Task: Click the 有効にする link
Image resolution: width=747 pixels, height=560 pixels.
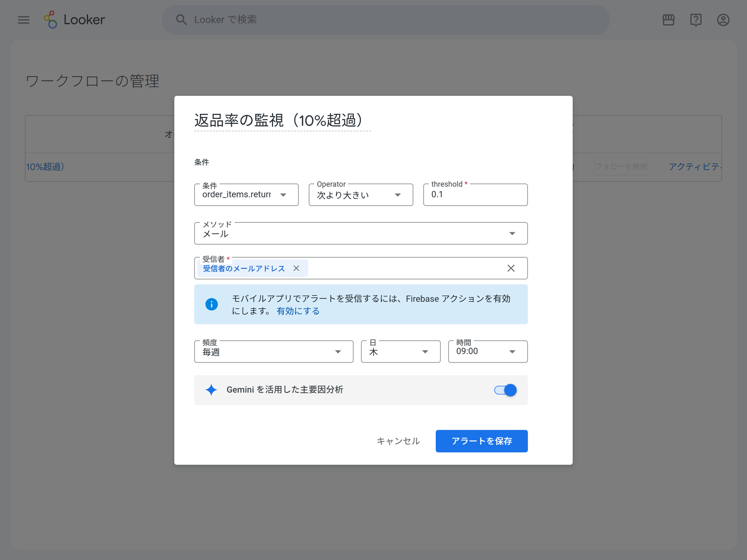Action: click(x=298, y=311)
